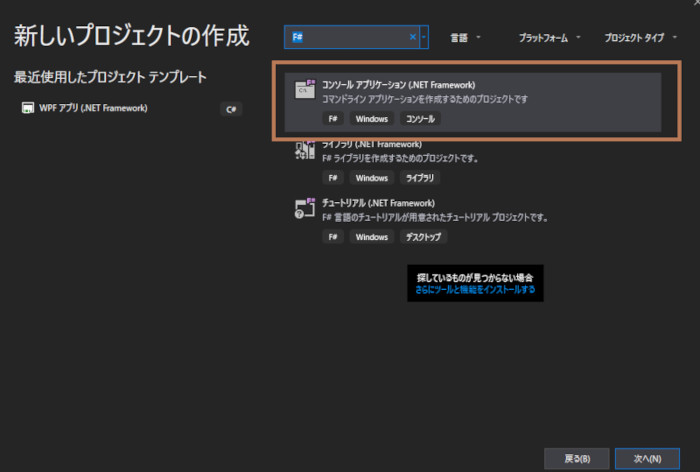The height and width of the screenshot is (472, 700).
Task: Click the F# tutorial template icon
Action: pos(305,208)
